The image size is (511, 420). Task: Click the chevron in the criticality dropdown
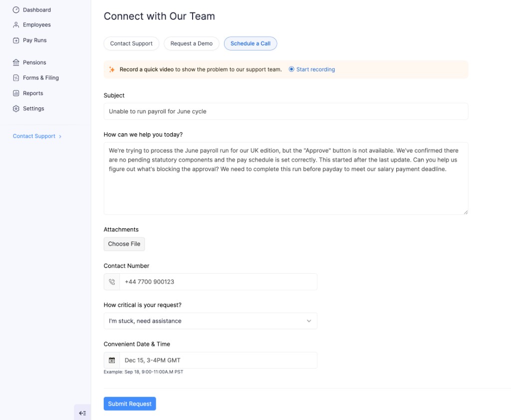pos(309,321)
